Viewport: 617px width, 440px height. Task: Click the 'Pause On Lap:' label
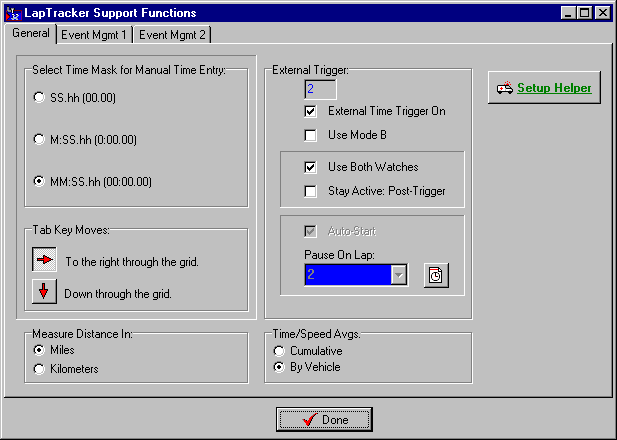[x=339, y=255]
